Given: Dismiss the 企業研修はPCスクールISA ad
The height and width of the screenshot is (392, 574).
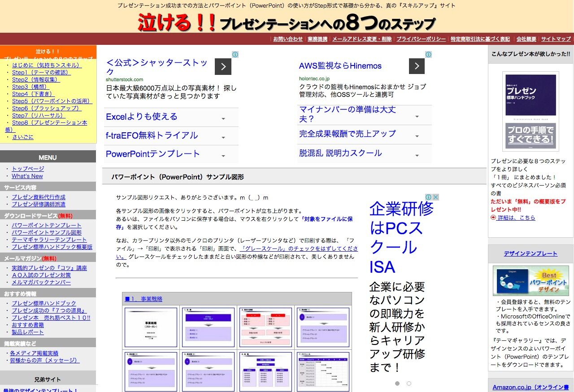Looking at the screenshot, I should click(435, 196).
